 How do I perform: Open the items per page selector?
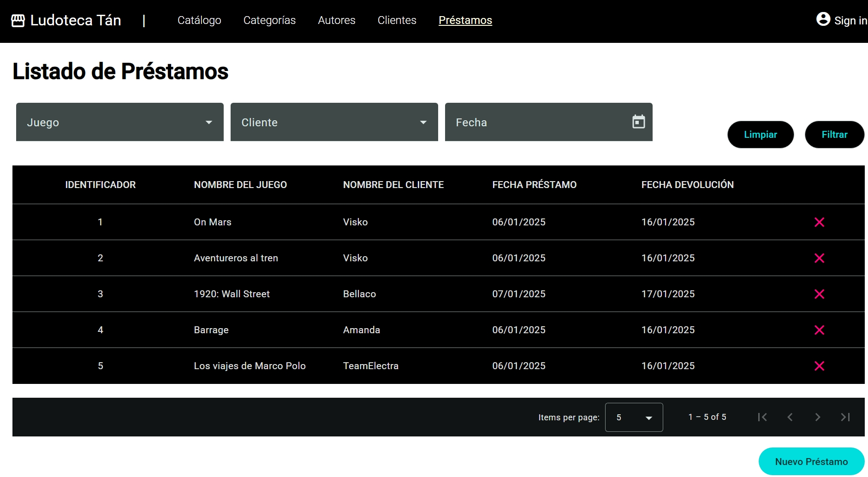634,418
